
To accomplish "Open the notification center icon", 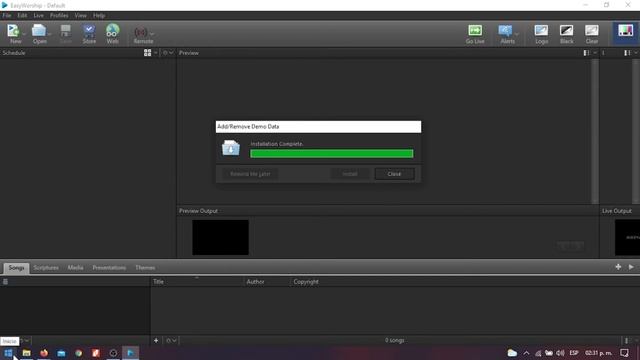I will pos(624,353).
